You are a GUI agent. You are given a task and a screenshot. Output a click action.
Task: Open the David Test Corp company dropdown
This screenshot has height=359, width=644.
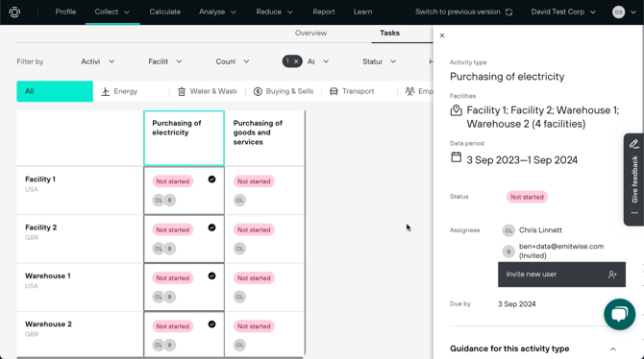click(563, 12)
